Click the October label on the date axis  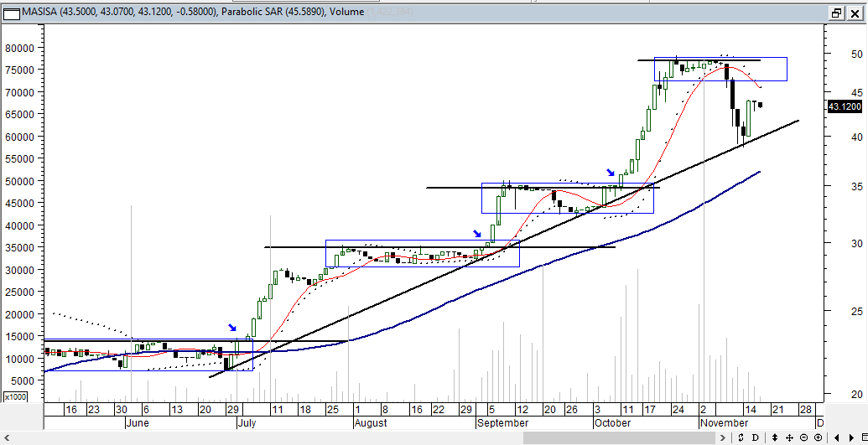[611, 423]
